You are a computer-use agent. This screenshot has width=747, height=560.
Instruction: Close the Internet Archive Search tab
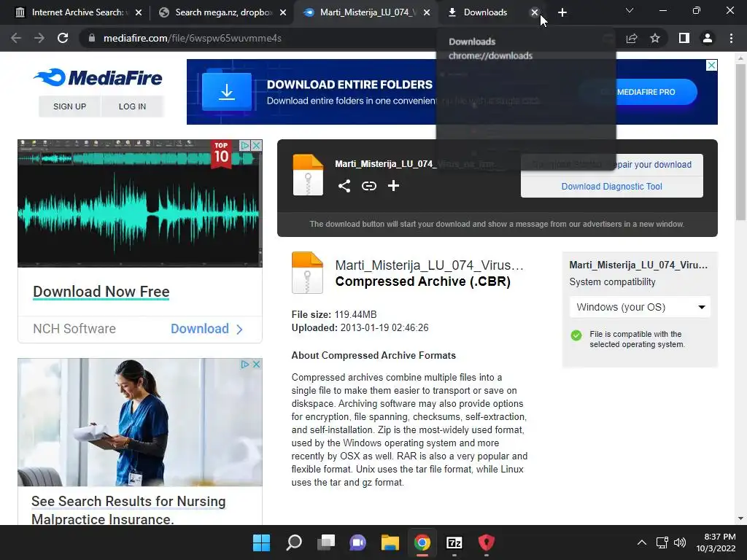click(x=138, y=12)
